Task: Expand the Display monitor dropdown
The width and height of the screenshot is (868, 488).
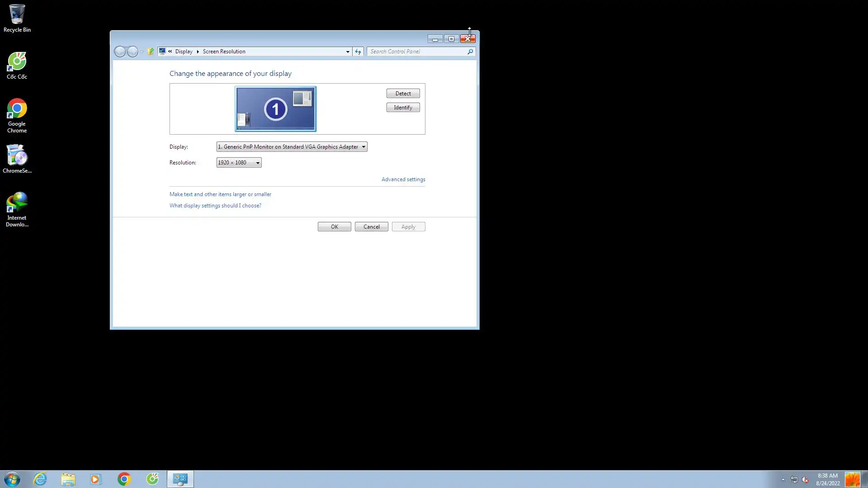Action: [x=292, y=147]
